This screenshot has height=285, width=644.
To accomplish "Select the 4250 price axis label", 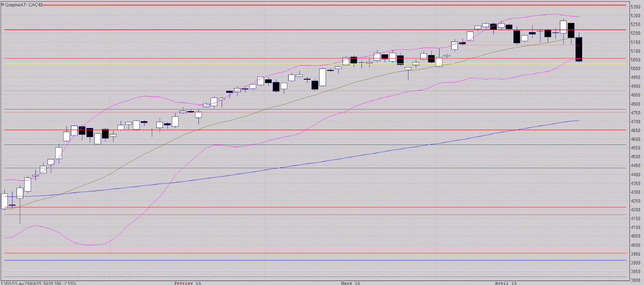I will (635, 201).
